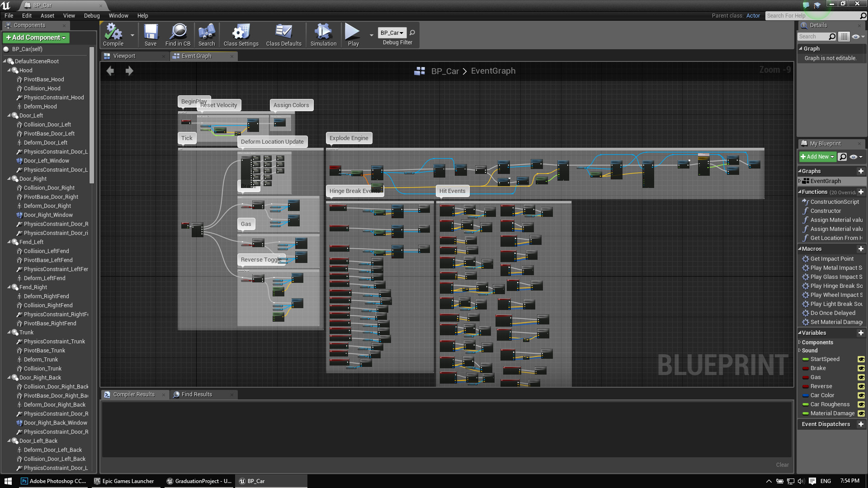
Task: Toggle Car Color variable editable eye
Action: [861, 395]
